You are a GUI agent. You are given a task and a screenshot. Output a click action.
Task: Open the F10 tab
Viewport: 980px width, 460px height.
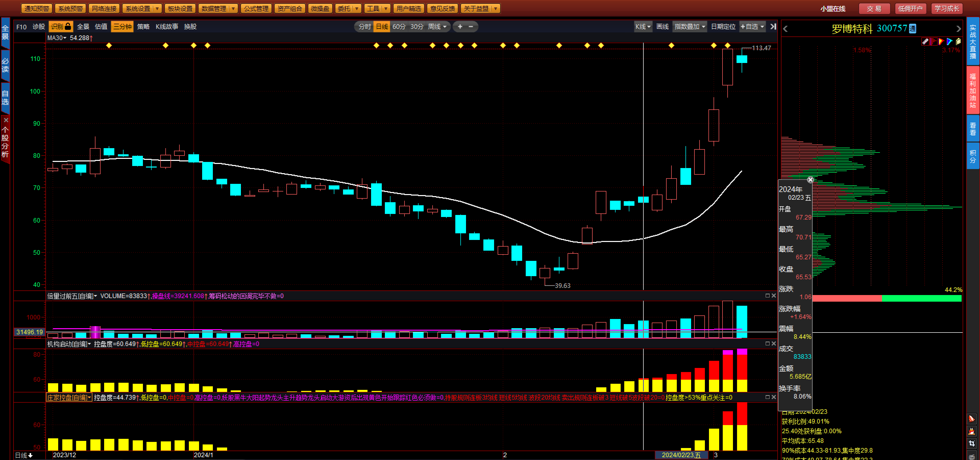coord(21,27)
